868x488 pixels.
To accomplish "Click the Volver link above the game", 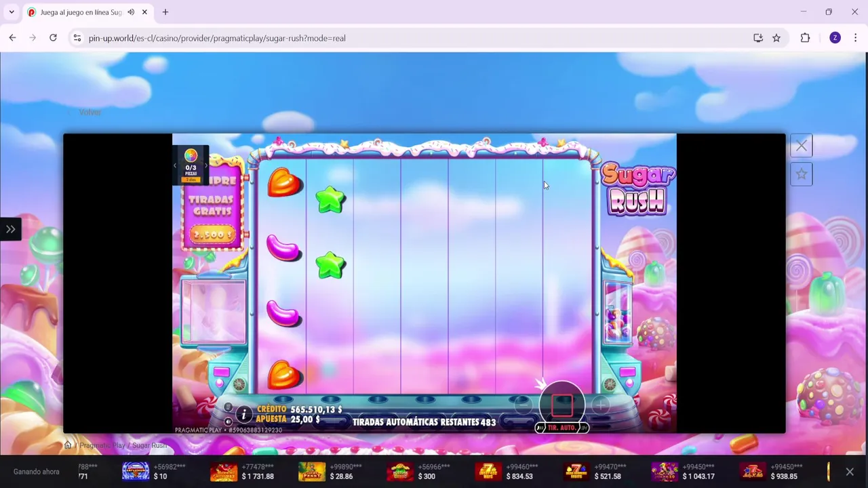I will coord(90,113).
